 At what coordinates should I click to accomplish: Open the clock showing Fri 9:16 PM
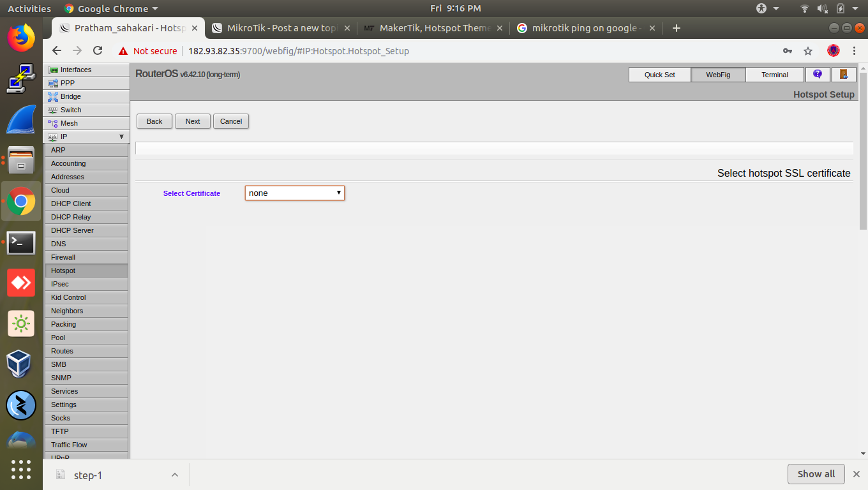tap(456, 9)
